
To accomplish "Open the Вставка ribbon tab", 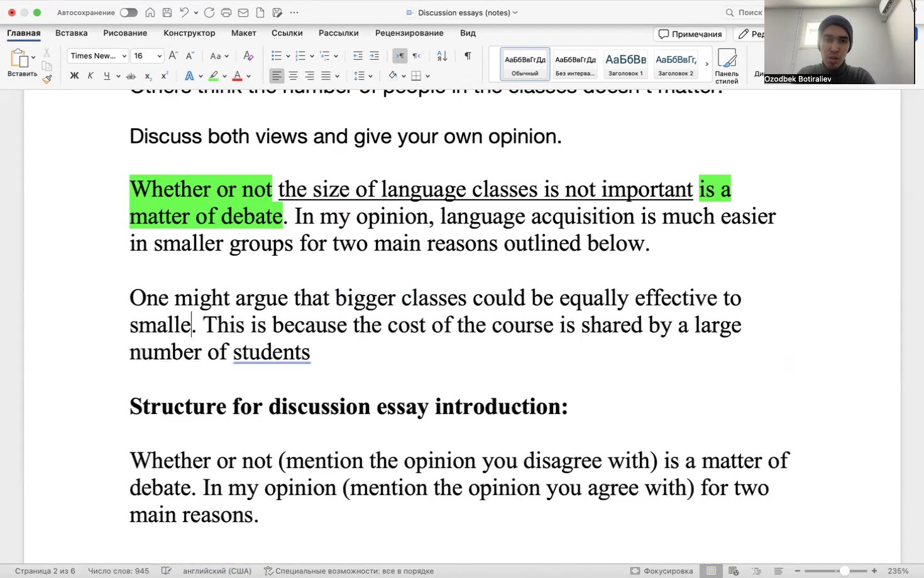I will (x=70, y=33).
